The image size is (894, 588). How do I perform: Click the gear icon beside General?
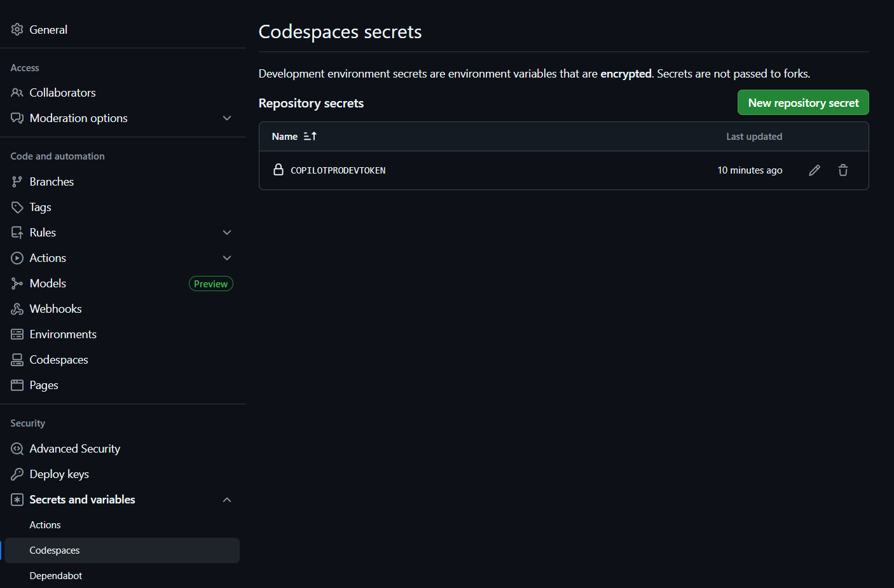pos(17,29)
